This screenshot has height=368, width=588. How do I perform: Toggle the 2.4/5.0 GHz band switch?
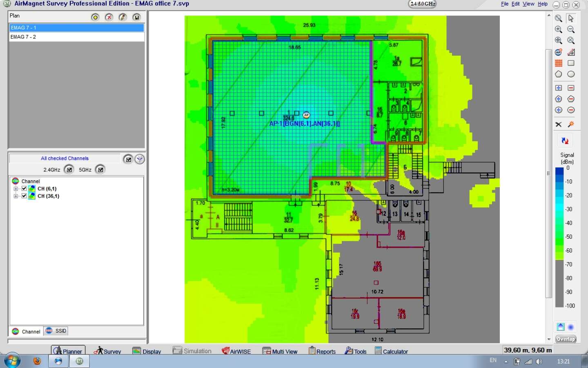tap(423, 4)
